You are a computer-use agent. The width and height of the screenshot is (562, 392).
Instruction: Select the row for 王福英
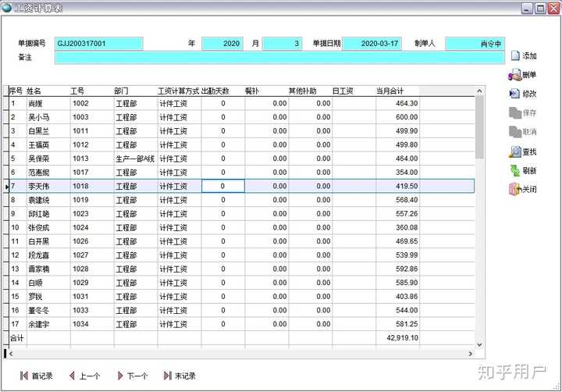[241, 145]
